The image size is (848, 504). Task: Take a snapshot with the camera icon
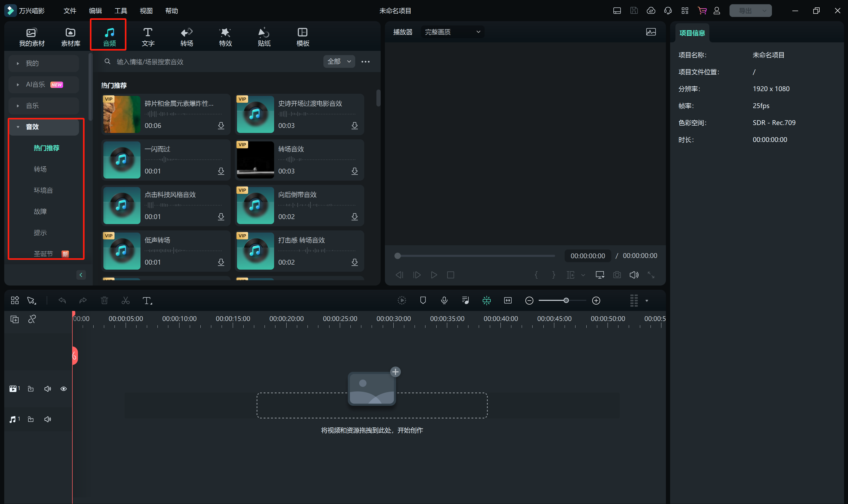tap(617, 275)
